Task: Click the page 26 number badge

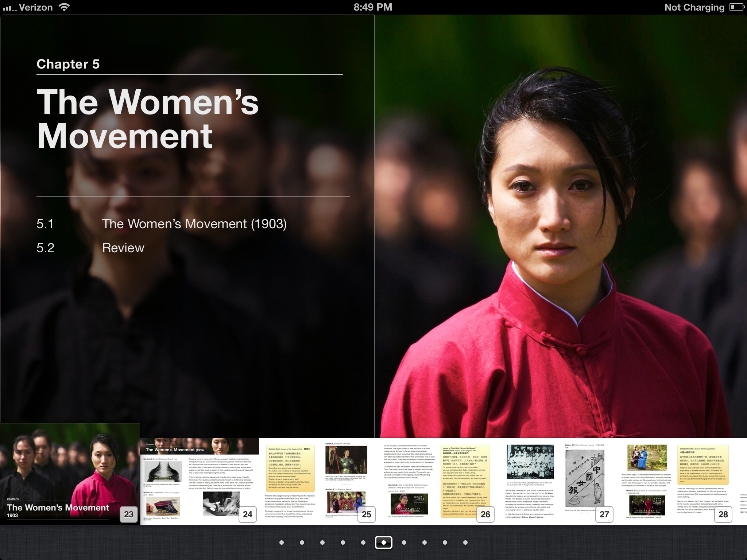Action: pos(485,514)
